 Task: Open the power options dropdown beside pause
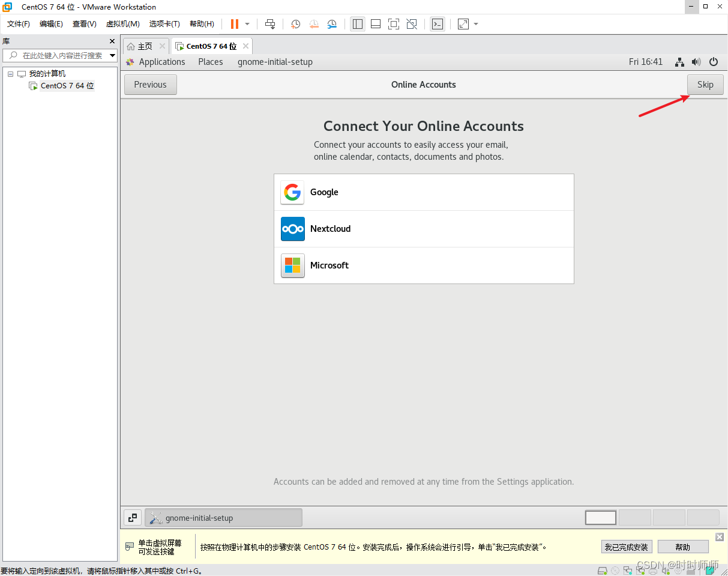coord(247,24)
